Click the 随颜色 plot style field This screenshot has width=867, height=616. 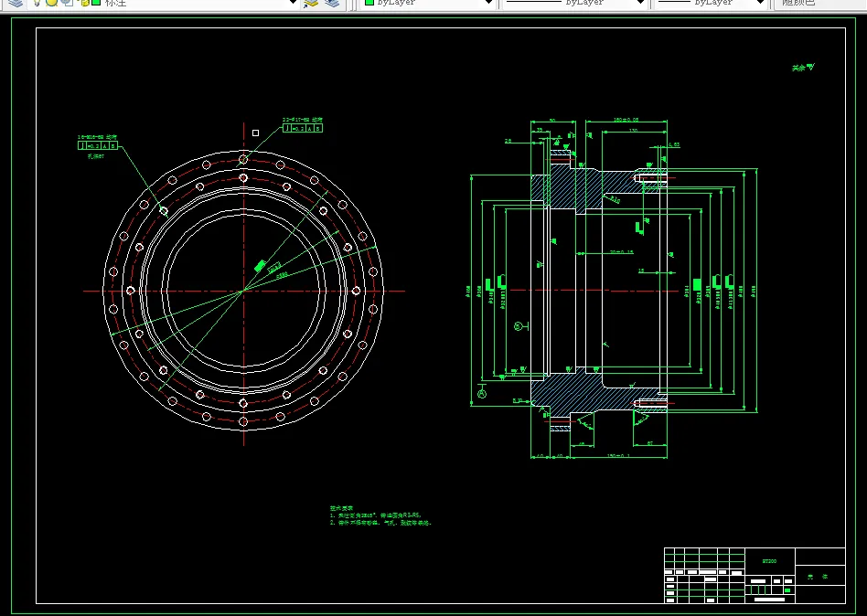821,4
